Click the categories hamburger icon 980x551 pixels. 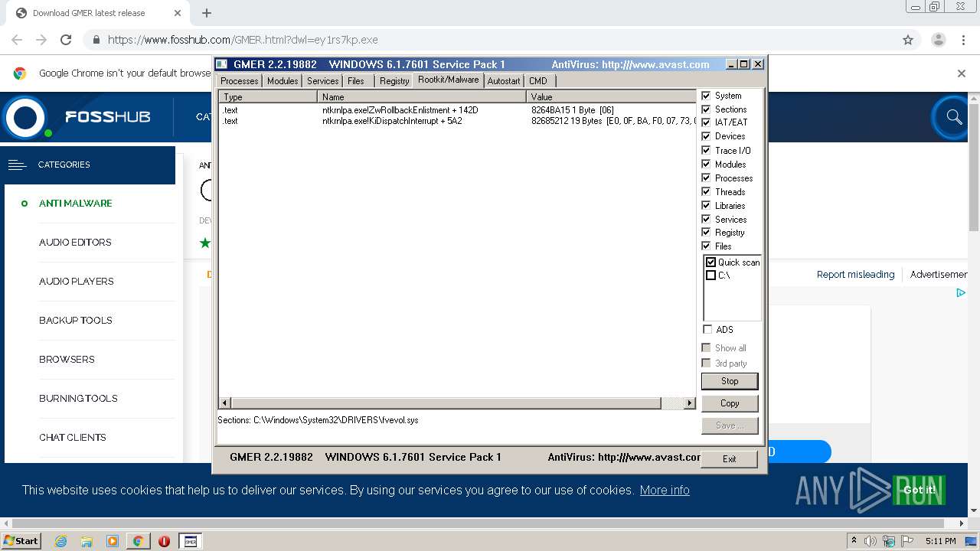[17, 165]
